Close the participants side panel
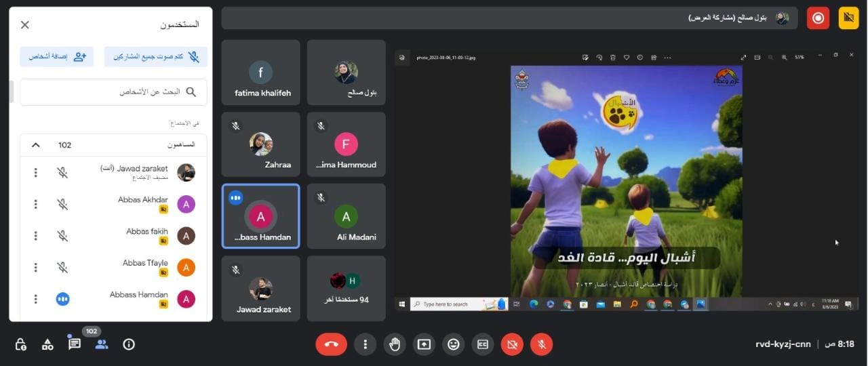The width and height of the screenshot is (868, 366). click(x=25, y=25)
